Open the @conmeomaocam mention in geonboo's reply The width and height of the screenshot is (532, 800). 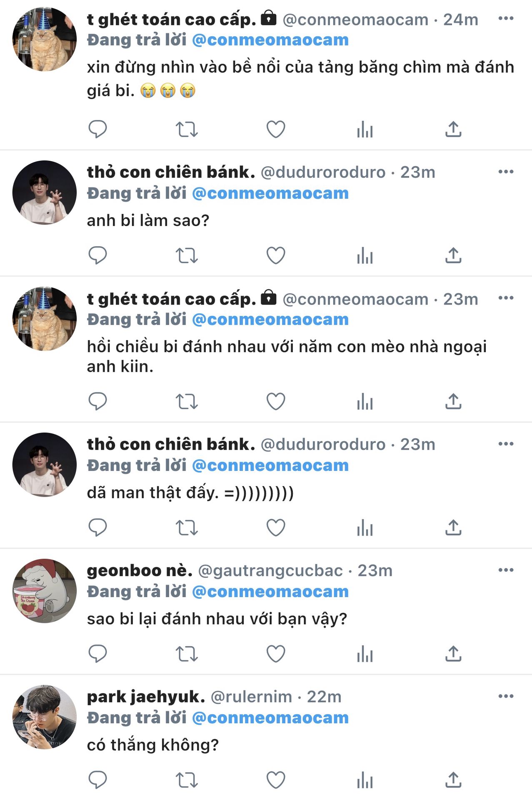click(270, 591)
